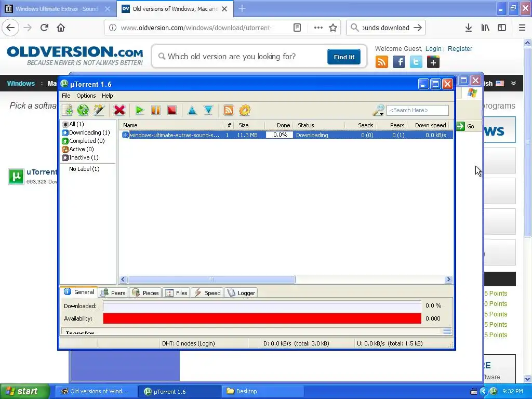Select the No Label (1) entry

pos(84,169)
